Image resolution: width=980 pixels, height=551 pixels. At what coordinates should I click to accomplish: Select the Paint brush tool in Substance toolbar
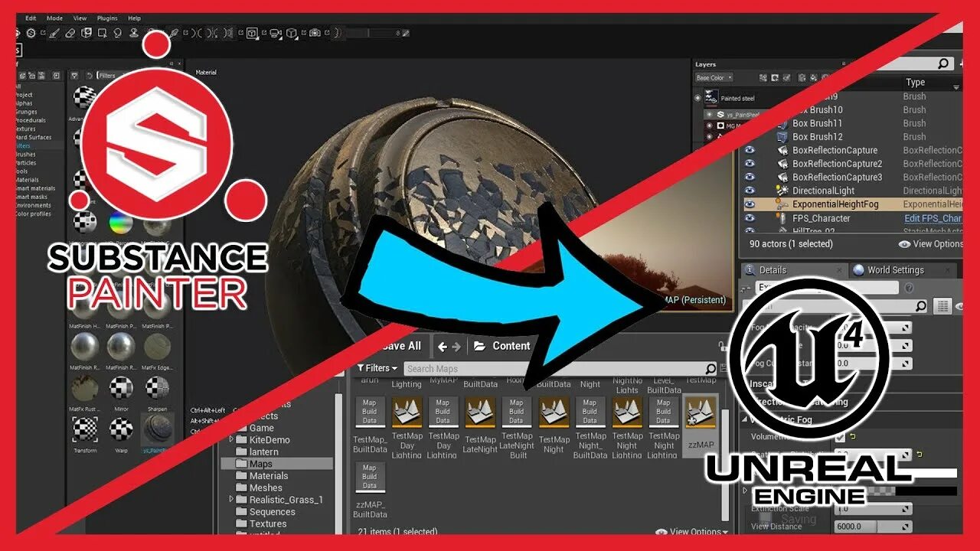click(54, 34)
